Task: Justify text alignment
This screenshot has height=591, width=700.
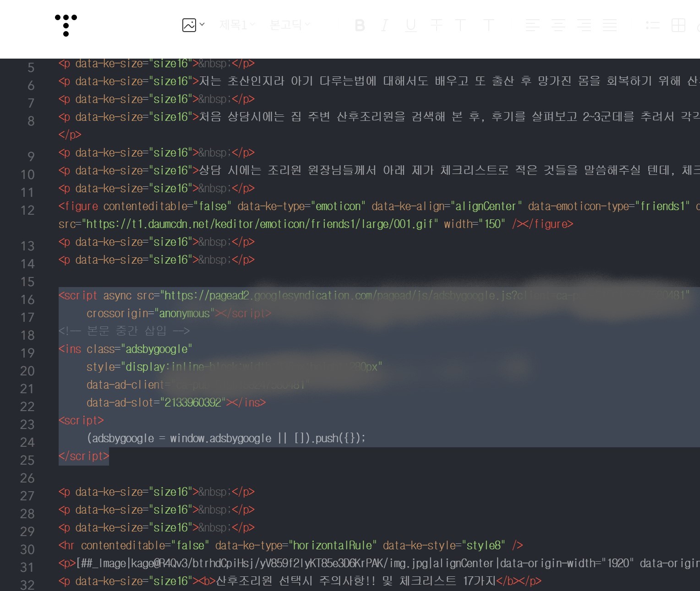Action: (x=610, y=25)
